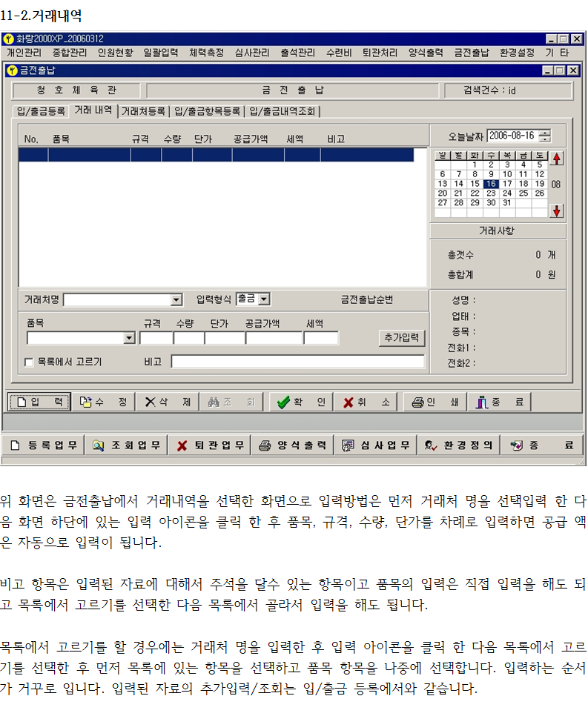Click into the 비고 text field
588x716 pixels.
tap(297, 362)
